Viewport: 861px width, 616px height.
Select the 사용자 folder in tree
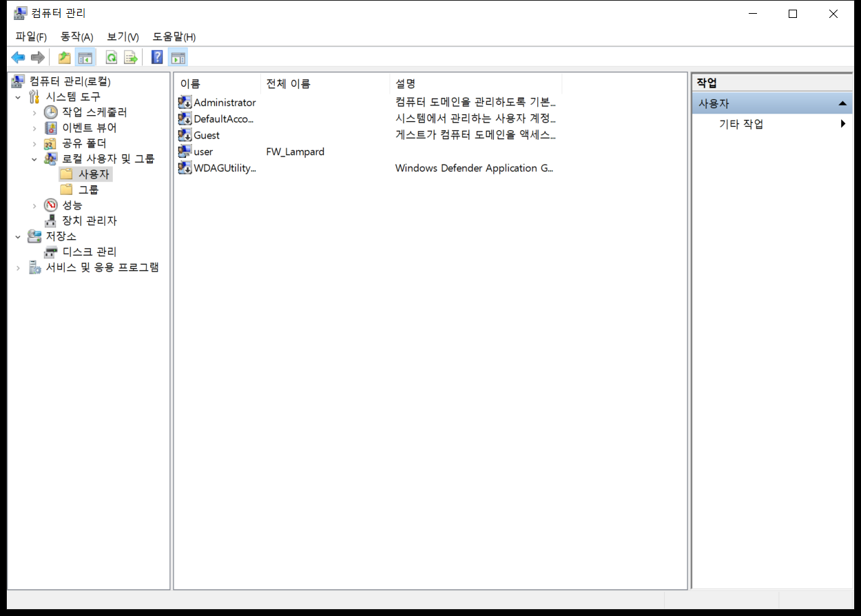94,174
